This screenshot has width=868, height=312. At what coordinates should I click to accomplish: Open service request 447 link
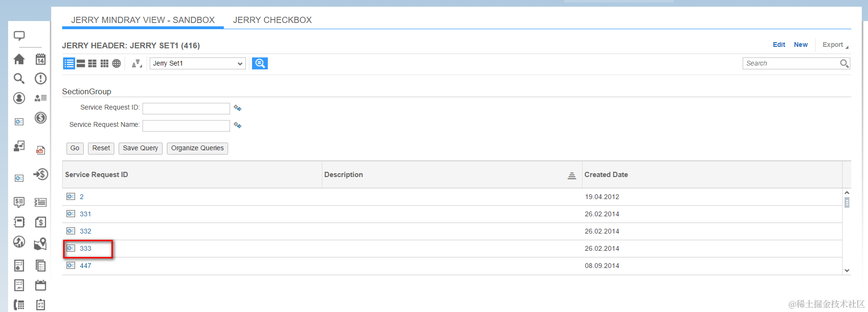[86, 266]
